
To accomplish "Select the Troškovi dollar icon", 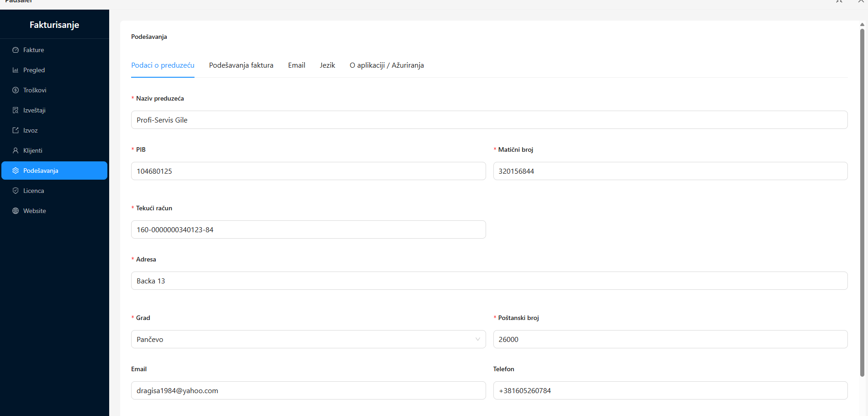I will tap(16, 90).
